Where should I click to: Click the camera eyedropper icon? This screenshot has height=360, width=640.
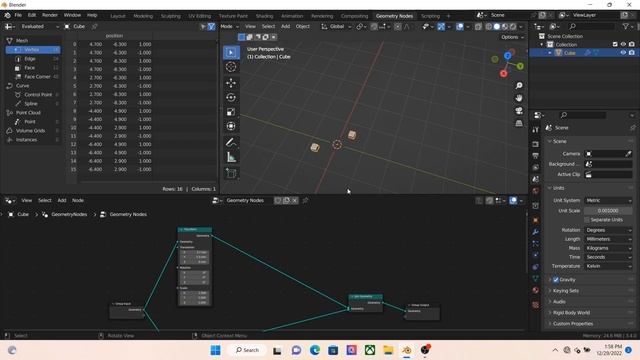[628, 154]
